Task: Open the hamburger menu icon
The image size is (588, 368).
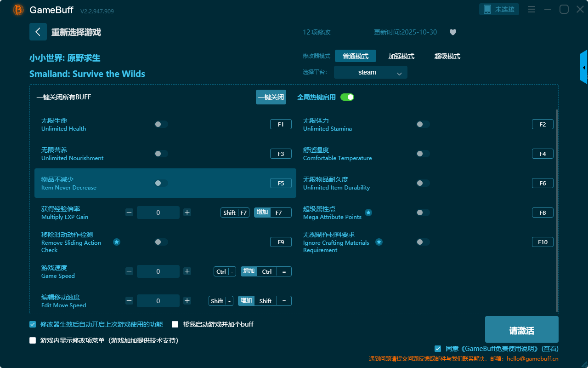Action: 531,9
